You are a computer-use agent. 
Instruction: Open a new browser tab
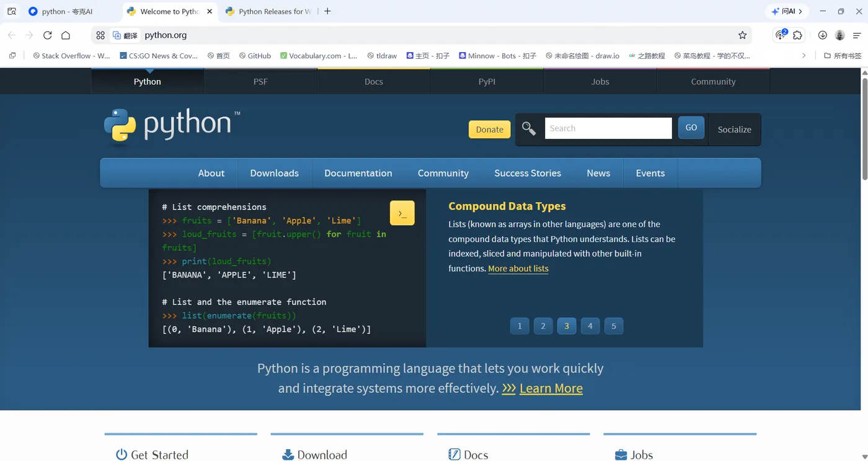(x=327, y=11)
